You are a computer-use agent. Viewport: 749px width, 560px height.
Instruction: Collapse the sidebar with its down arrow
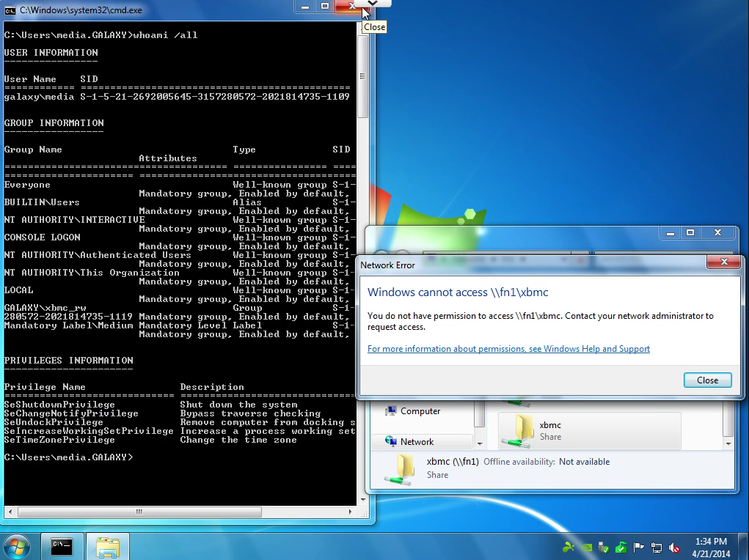coord(480,443)
